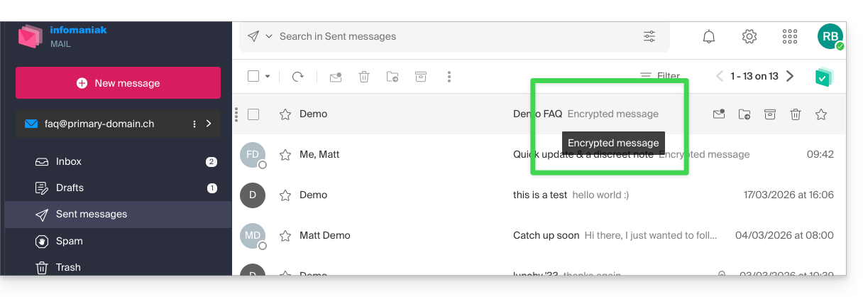
Task: Click the toolbar trash delete icon
Action: 364,77
